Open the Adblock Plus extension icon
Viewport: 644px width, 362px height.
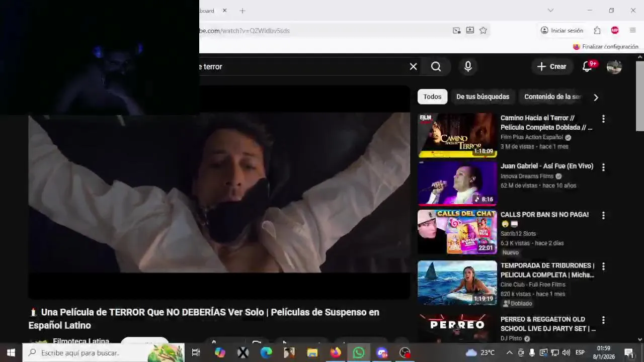click(615, 31)
